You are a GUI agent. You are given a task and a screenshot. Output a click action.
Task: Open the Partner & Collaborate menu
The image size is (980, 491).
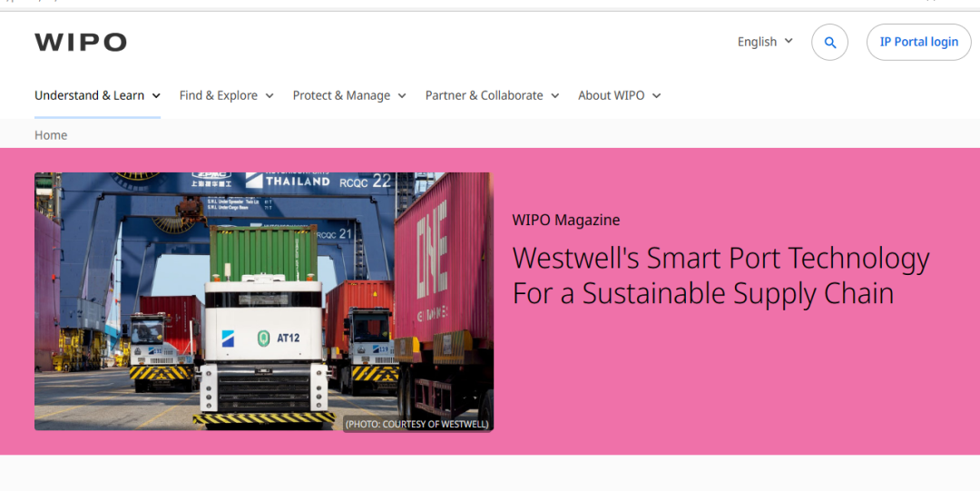(x=492, y=95)
